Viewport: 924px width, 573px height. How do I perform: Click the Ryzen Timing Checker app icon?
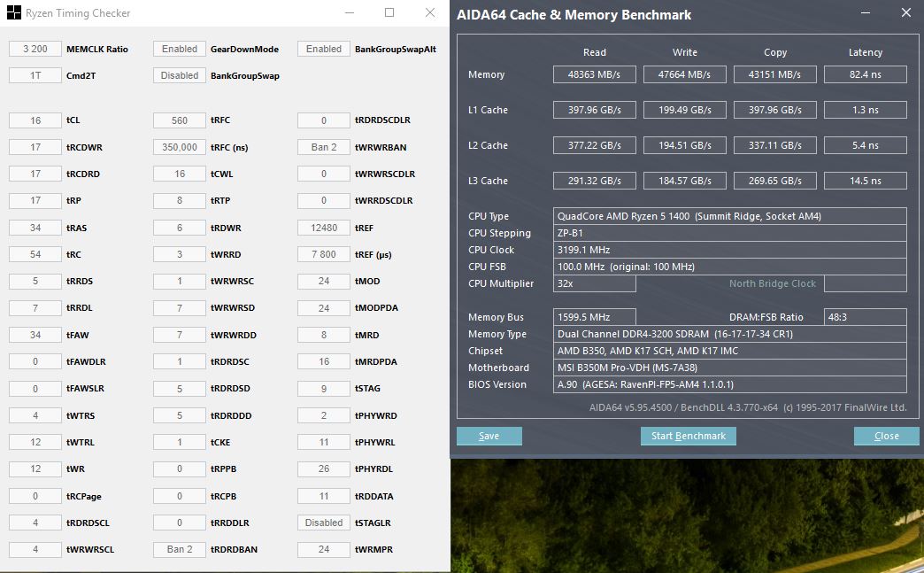(x=13, y=12)
